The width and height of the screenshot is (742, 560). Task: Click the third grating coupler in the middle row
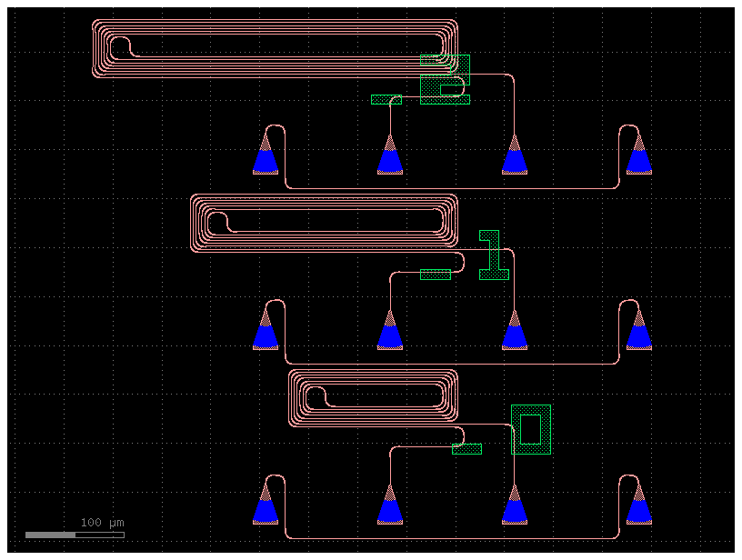516,335
